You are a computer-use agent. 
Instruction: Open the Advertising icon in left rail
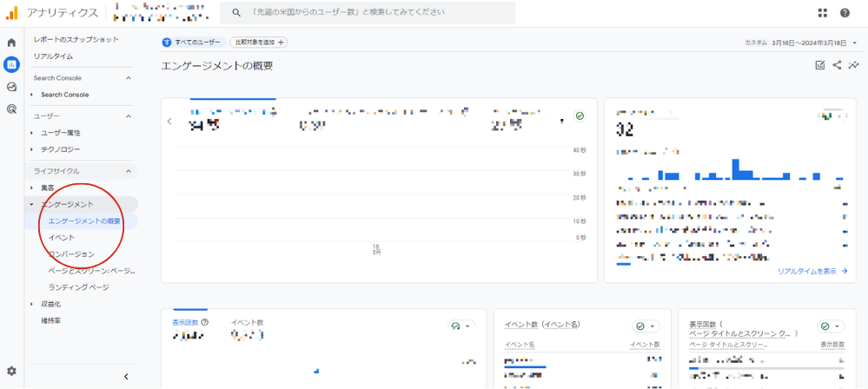click(x=11, y=109)
